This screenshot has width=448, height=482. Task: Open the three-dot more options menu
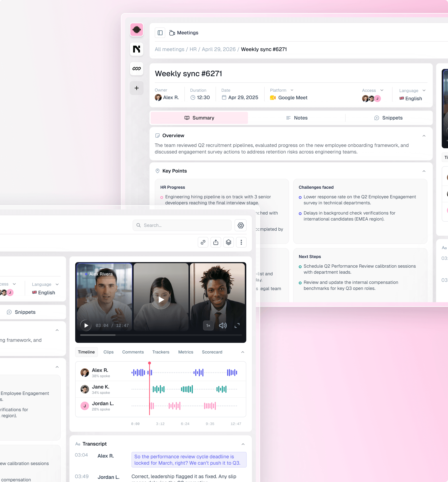(x=241, y=242)
